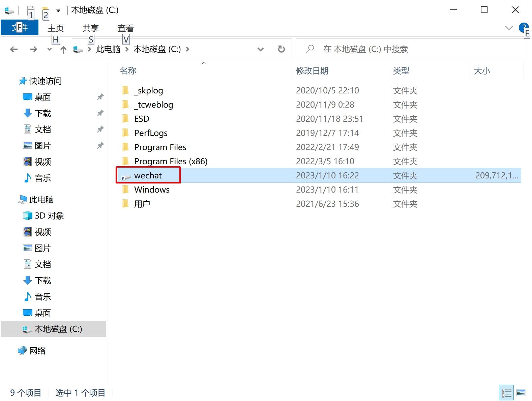
Task: Click the drive icon in the address bar
Action: [x=78, y=50]
